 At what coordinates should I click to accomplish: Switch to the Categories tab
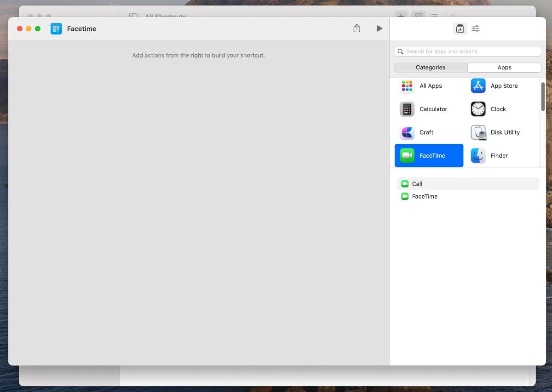click(x=431, y=68)
